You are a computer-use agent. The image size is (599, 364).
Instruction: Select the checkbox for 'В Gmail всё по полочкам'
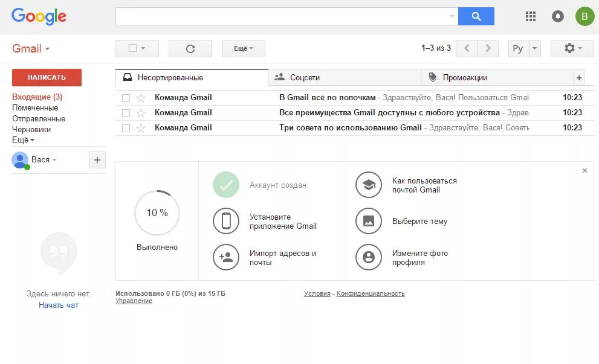126,98
